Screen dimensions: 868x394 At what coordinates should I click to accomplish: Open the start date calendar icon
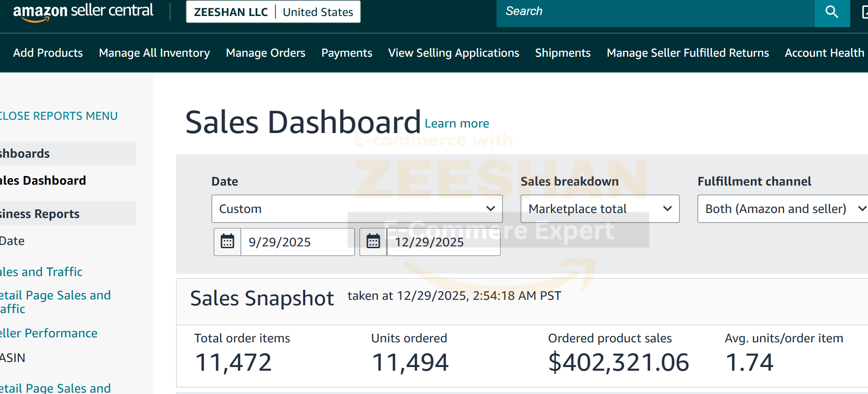[227, 241]
